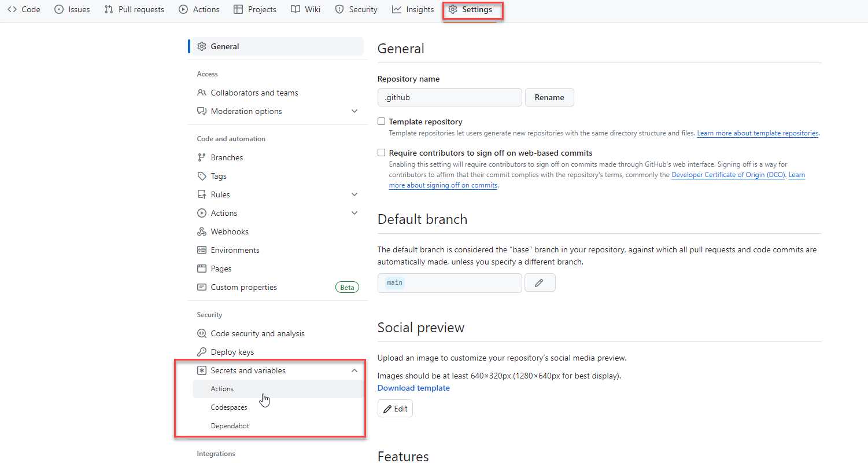
Task: Open Developer Certificate of Origin (DCO) link
Action: 728,175
